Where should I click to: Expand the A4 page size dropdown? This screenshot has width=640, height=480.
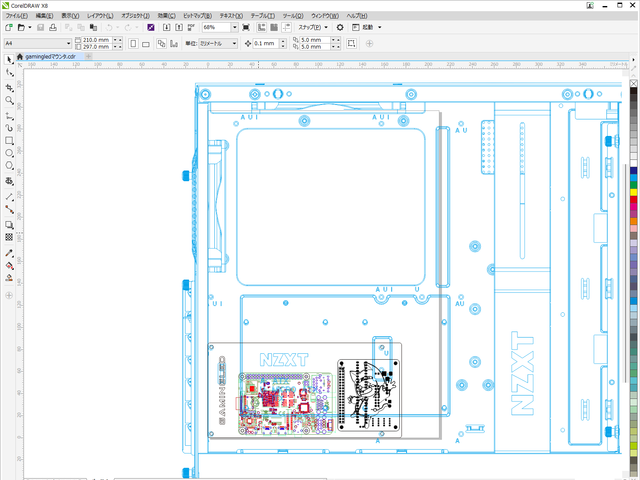pyautogui.click(x=68, y=43)
